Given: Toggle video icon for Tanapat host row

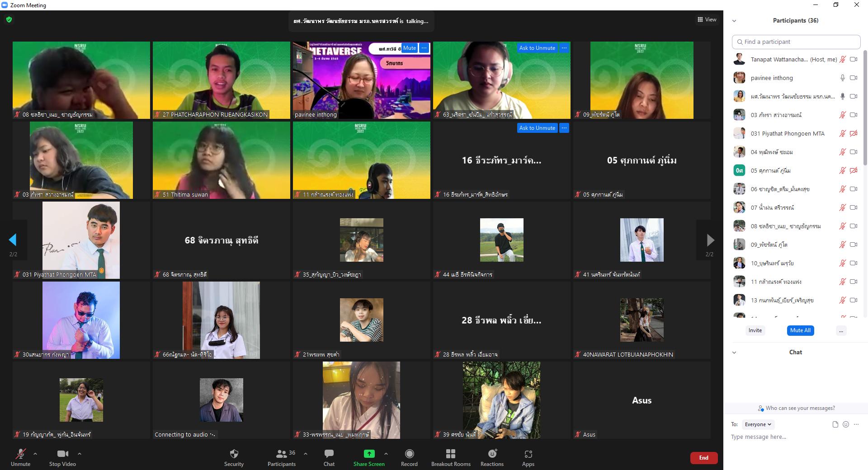Looking at the screenshot, I should 854,59.
